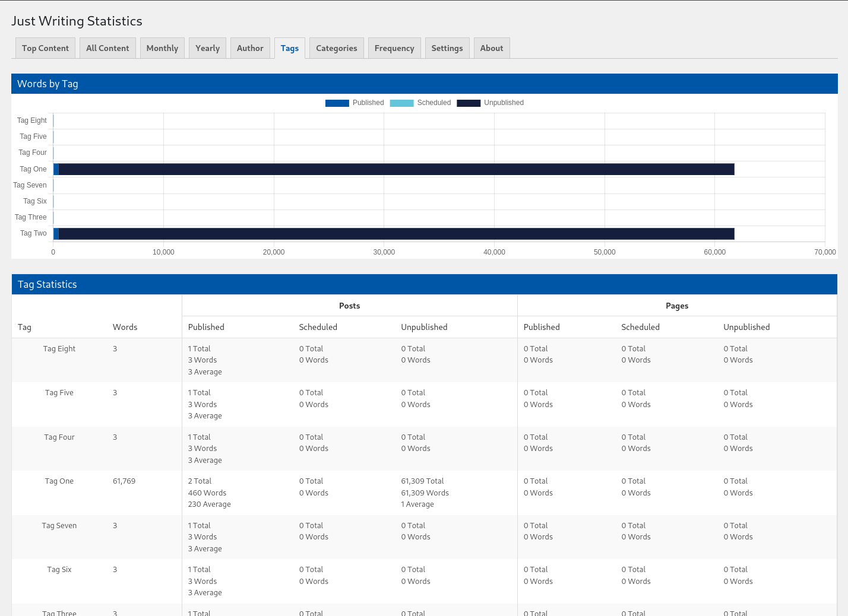Click the 1 Average unpublished value
Viewport: 848px width, 616px height.
(417, 504)
